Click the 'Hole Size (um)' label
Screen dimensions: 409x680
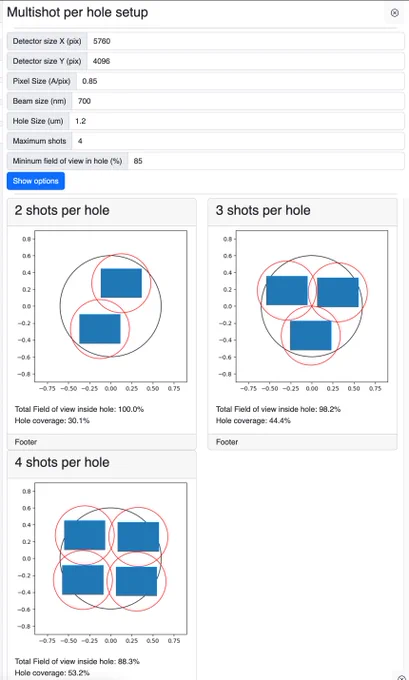[x=38, y=121]
